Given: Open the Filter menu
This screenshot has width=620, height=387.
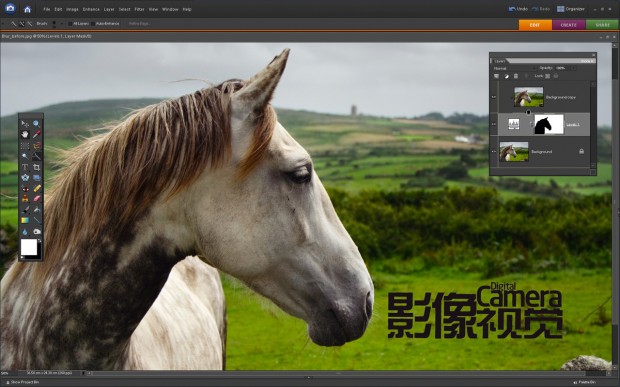Looking at the screenshot, I should click(x=139, y=9).
